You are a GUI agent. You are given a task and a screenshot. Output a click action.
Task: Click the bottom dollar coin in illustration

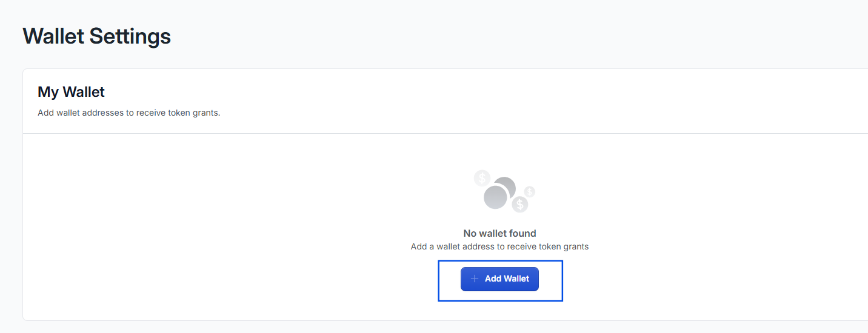click(x=519, y=204)
